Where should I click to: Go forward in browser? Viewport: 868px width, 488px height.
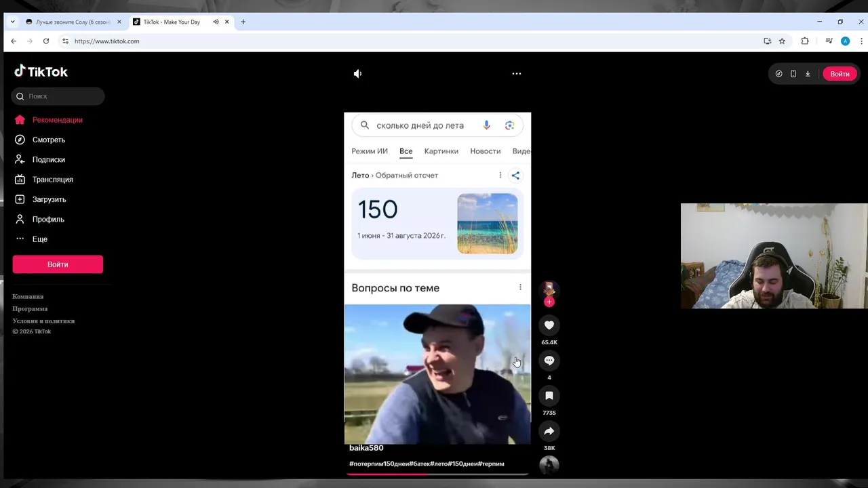pos(30,41)
